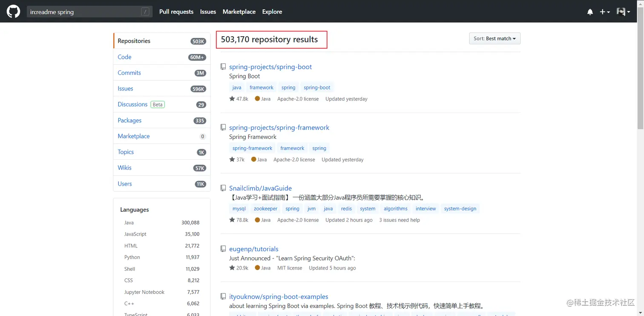
Task: Filter results by HTML language
Action: [162, 246]
